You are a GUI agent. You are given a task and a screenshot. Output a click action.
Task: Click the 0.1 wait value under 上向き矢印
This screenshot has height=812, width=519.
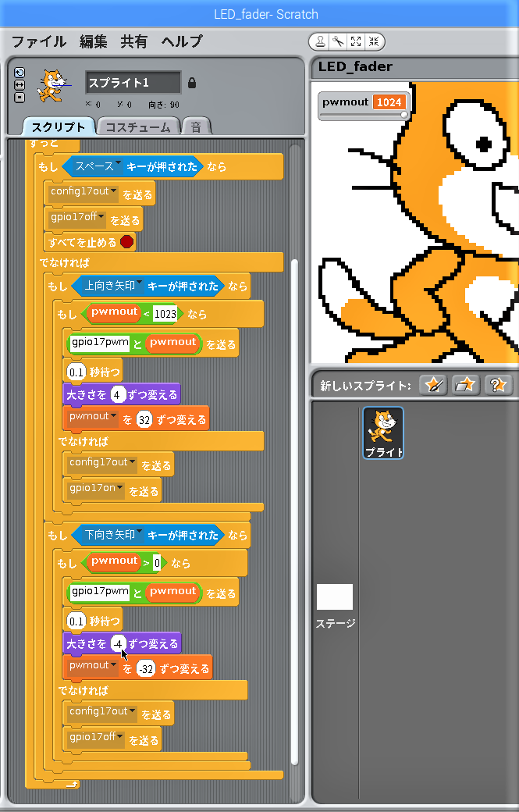pyautogui.click(x=76, y=372)
